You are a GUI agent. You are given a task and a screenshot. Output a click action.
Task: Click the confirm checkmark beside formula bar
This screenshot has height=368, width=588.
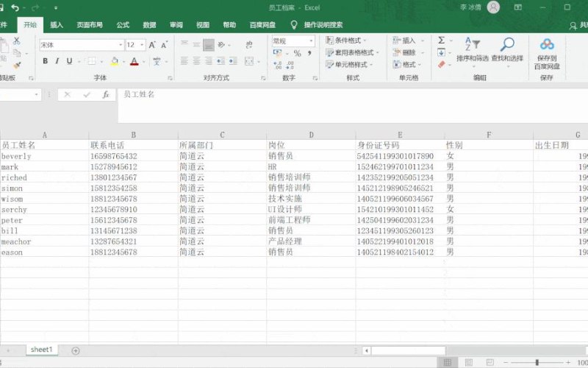[87, 95]
